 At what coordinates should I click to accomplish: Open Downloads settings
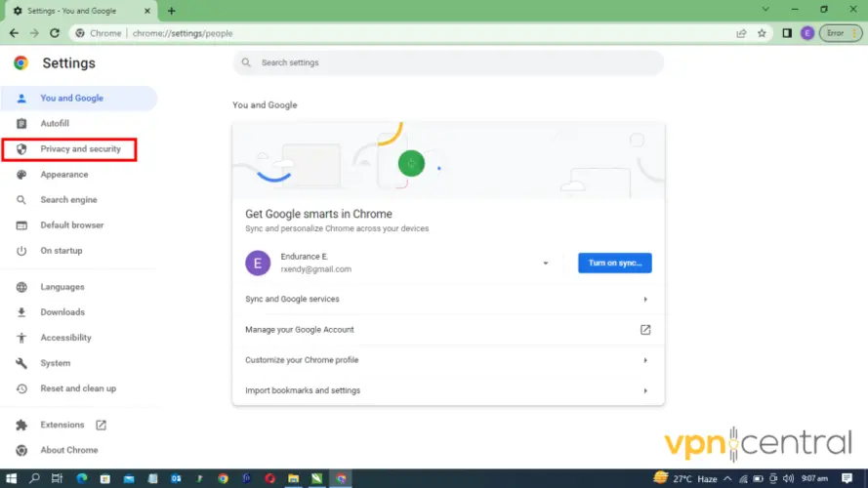coord(79,312)
